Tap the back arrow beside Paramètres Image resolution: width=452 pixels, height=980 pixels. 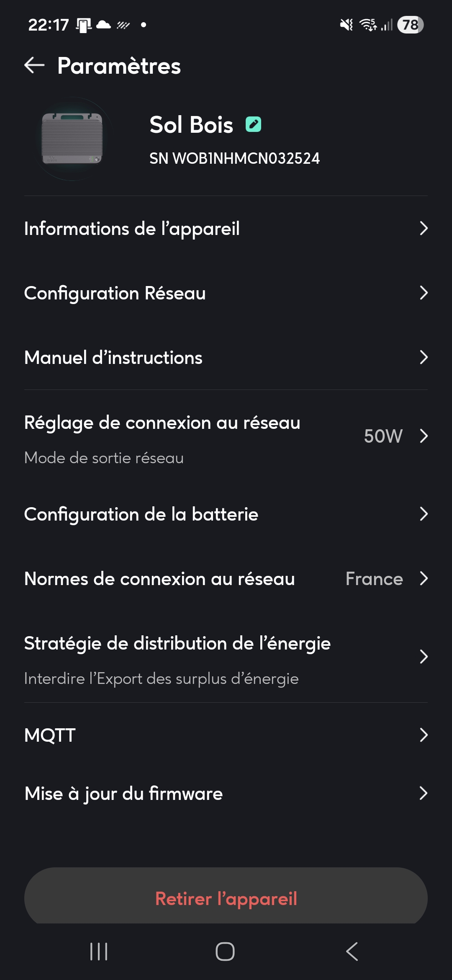(x=34, y=65)
